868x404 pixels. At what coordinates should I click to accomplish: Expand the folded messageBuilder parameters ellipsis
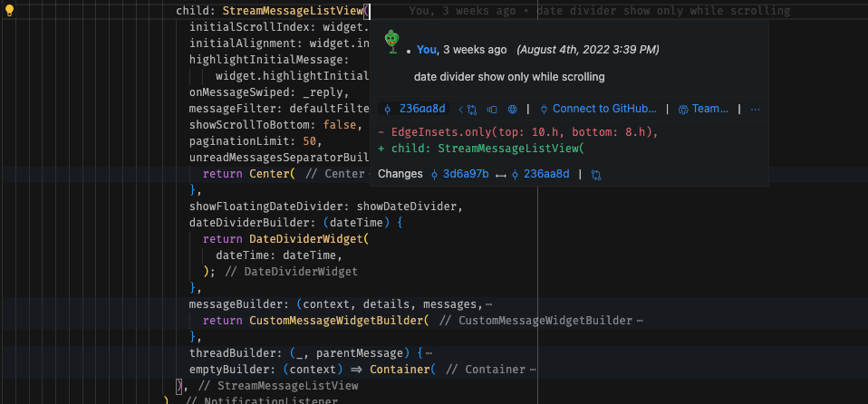(x=488, y=304)
